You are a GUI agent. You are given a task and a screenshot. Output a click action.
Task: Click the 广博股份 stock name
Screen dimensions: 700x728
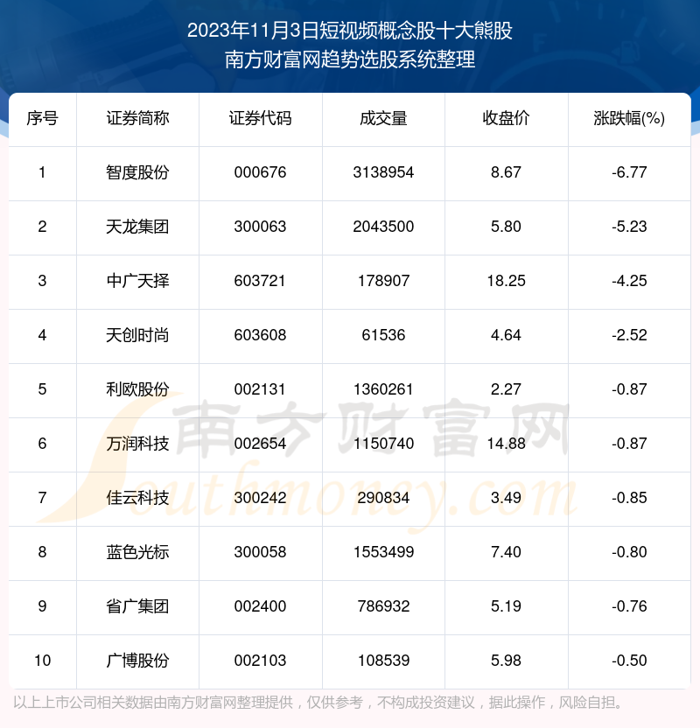click(137, 661)
